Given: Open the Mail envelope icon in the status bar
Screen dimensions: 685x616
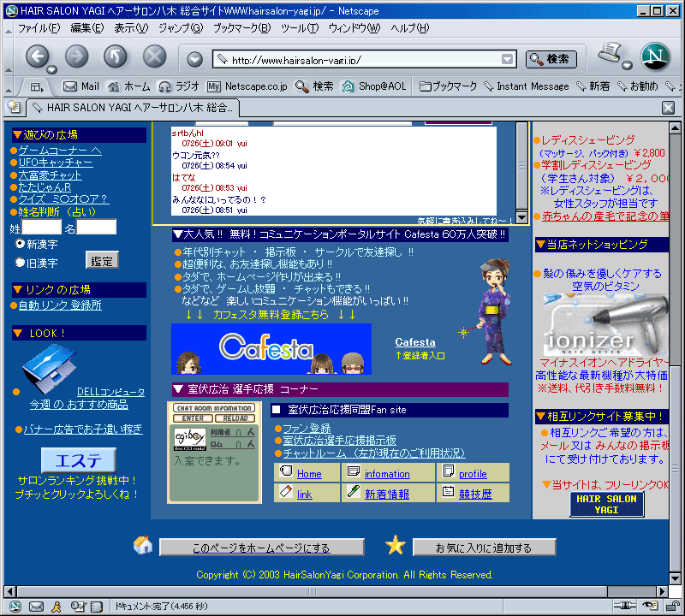Looking at the screenshot, I should (36, 606).
